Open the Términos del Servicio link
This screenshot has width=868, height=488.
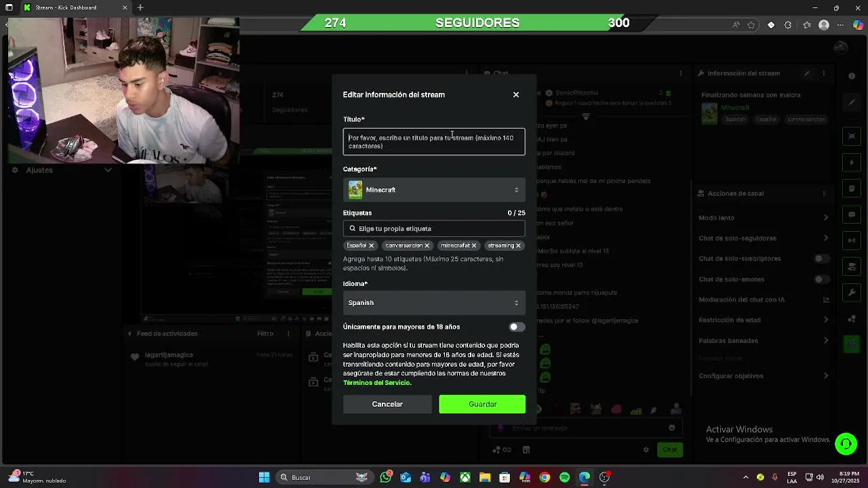pyautogui.click(x=376, y=383)
